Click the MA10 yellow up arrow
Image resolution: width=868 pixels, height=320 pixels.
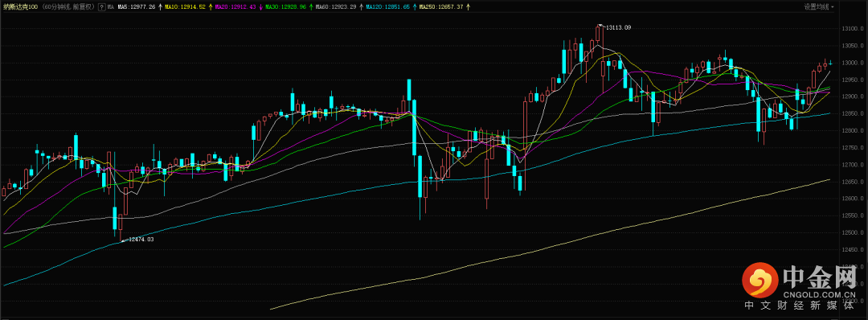(211, 7)
